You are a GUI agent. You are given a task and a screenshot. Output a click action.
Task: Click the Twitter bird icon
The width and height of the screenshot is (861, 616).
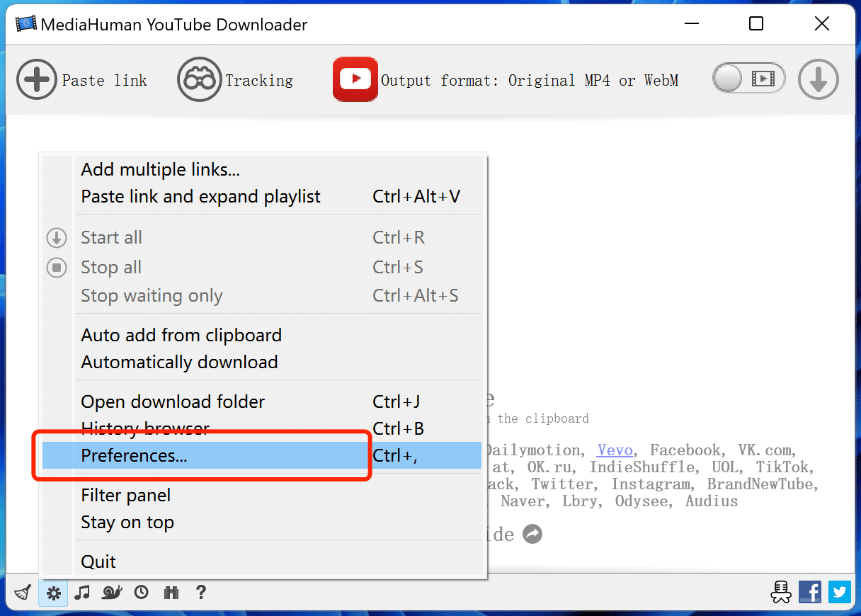pyautogui.click(x=839, y=592)
